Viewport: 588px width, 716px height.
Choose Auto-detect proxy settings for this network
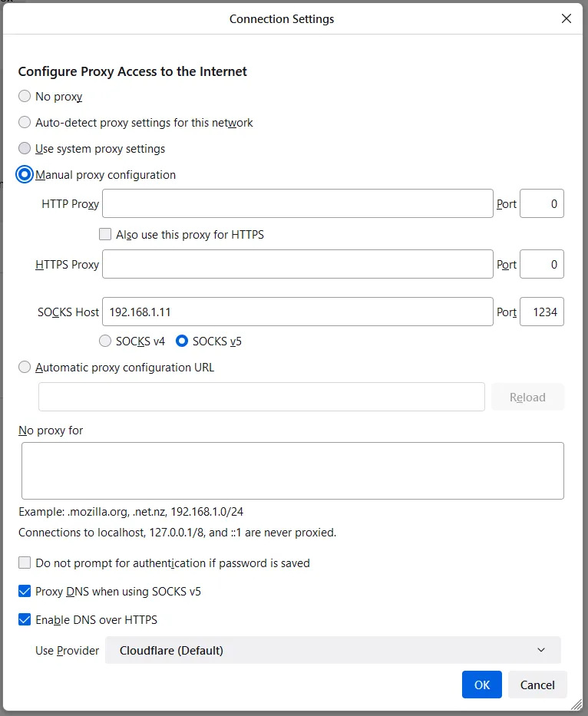pyautogui.click(x=25, y=122)
